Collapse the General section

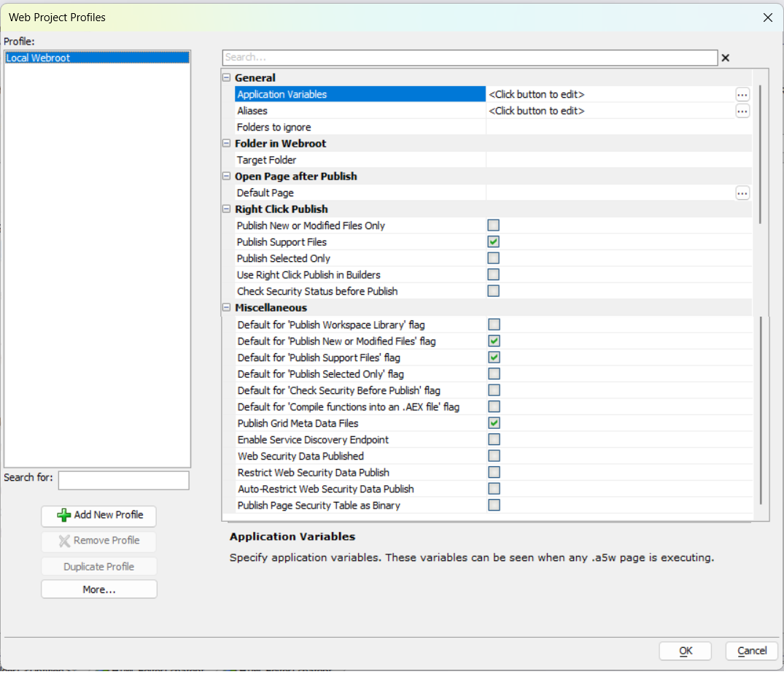coord(227,77)
